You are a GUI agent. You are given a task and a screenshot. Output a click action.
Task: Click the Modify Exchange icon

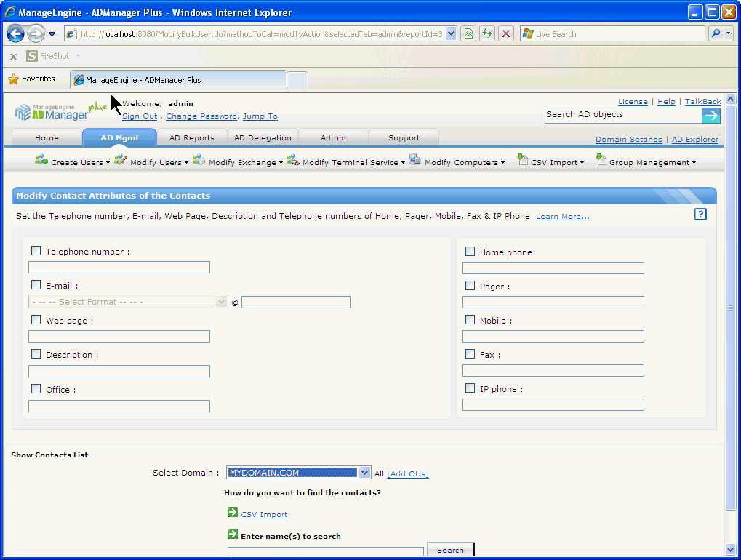199,159
